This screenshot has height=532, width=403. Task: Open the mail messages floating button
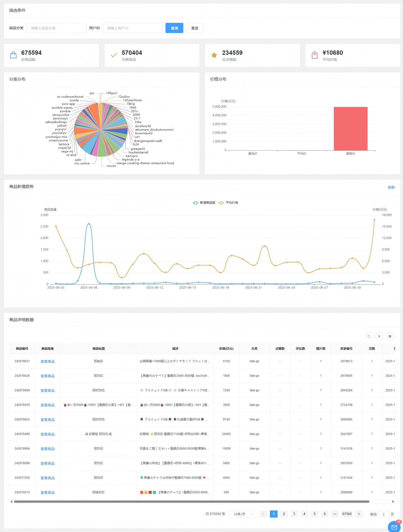(x=394, y=527)
